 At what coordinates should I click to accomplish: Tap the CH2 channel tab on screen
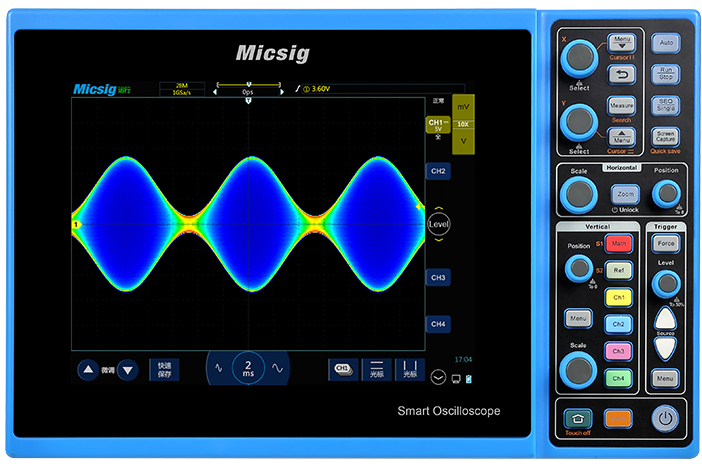438,171
